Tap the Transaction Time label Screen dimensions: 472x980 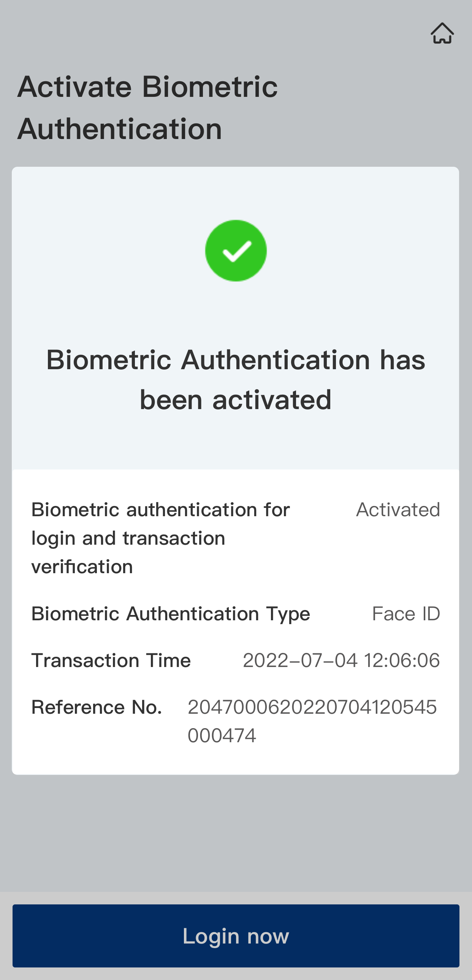[111, 661]
